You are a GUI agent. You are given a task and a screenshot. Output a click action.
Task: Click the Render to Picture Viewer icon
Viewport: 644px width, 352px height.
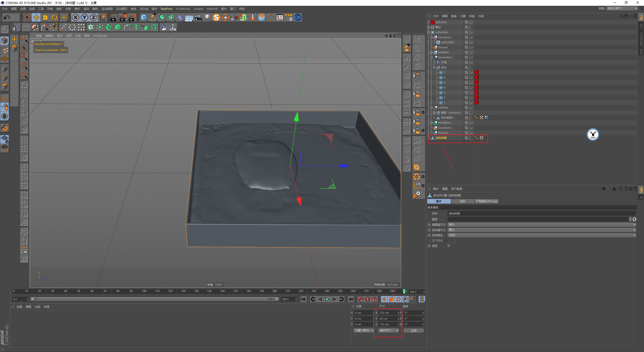click(123, 18)
